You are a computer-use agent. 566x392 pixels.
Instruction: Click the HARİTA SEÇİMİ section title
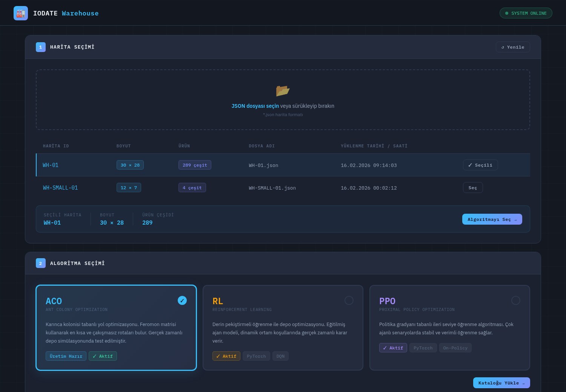[x=72, y=47]
